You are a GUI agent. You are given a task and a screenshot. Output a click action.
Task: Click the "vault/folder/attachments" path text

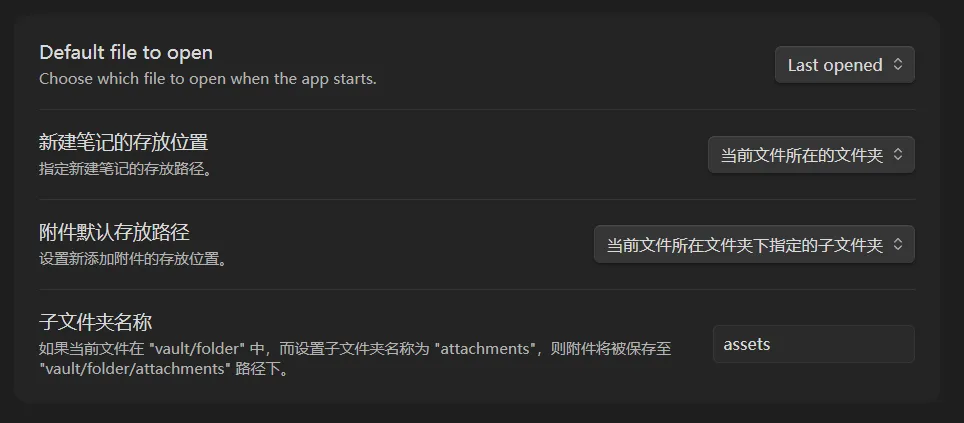pos(132,370)
